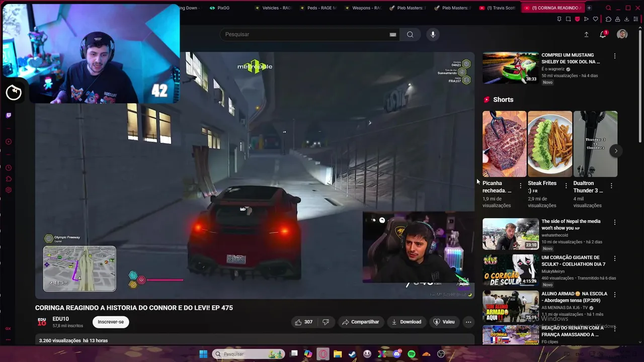644x362 pixels.
Task: Click the pin icon in address toolbar
Action: 559,19
